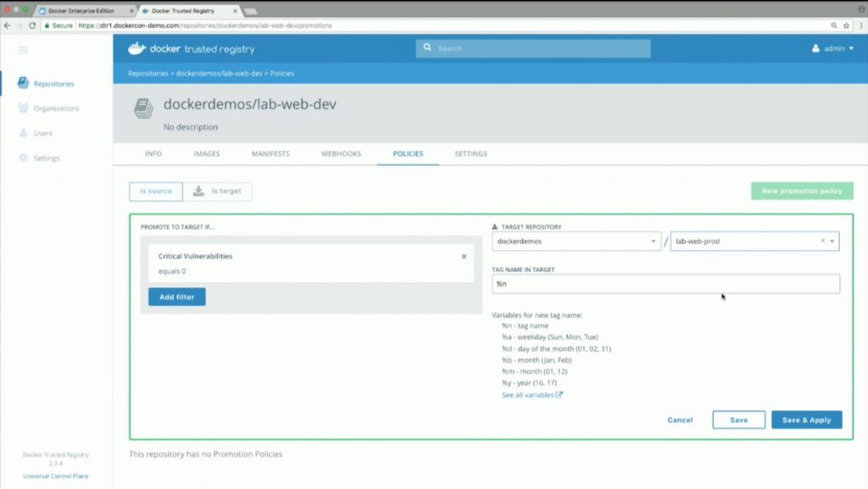Open the browser three-dot menu
Viewport: 868px width, 489px height.
click(x=861, y=25)
